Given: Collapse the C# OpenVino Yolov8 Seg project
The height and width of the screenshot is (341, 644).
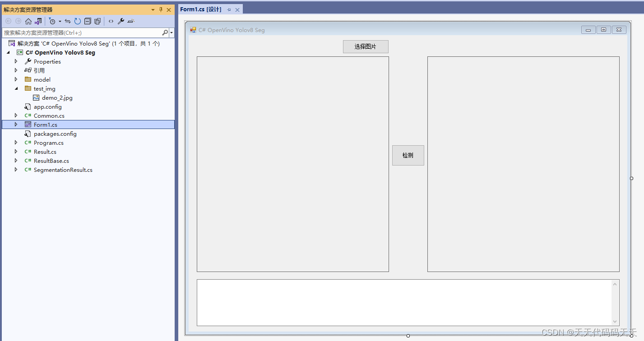Looking at the screenshot, I should pyautogui.click(x=9, y=53).
